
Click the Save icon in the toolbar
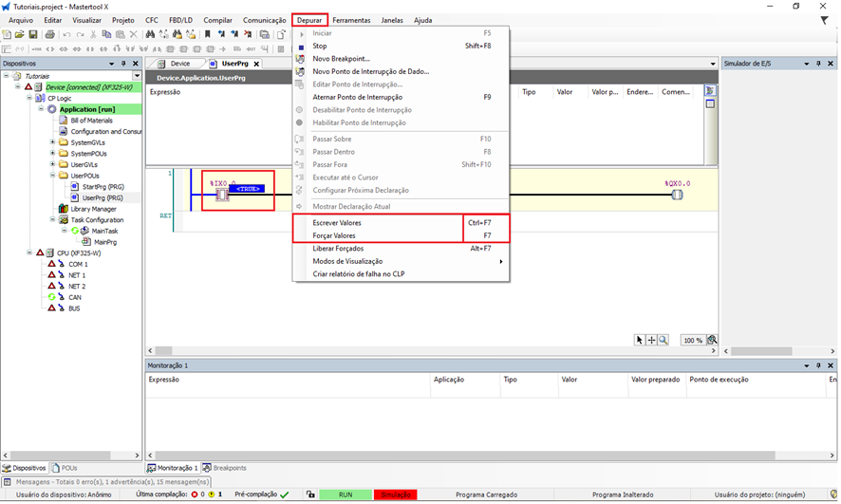click(32, 35)
